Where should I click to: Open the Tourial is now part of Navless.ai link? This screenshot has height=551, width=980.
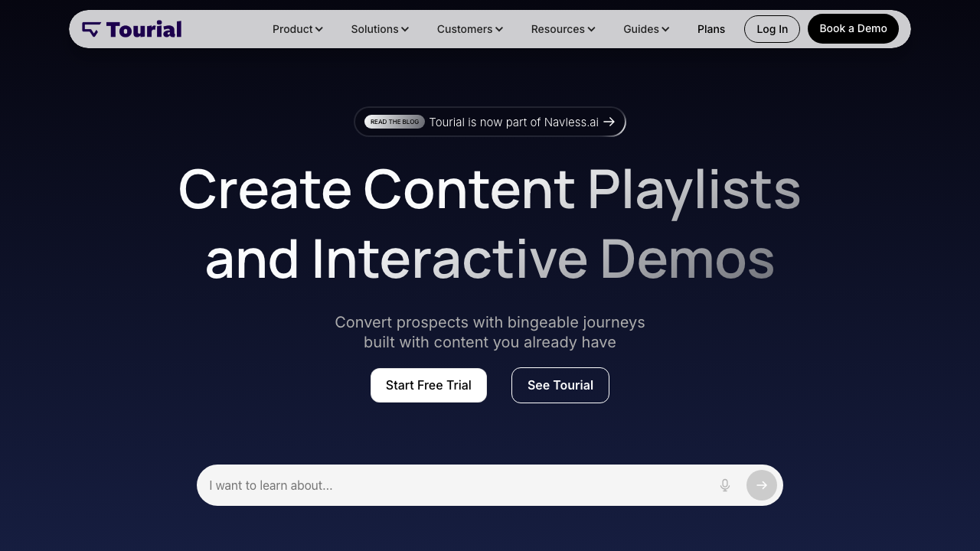(513, 122)
